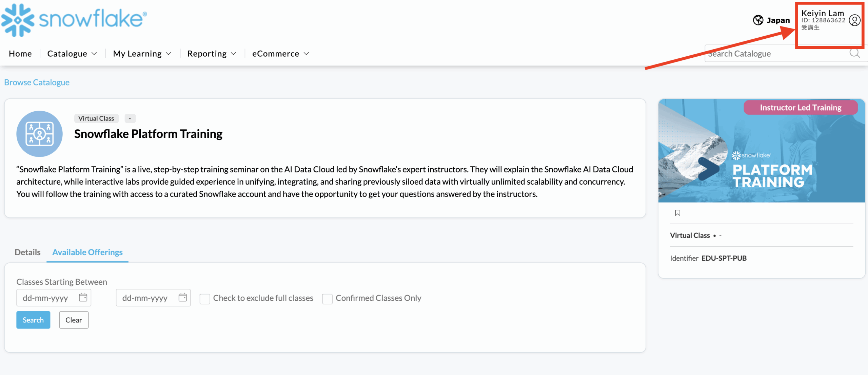Bookmark this course with bookmark icon

click(677, 213)
